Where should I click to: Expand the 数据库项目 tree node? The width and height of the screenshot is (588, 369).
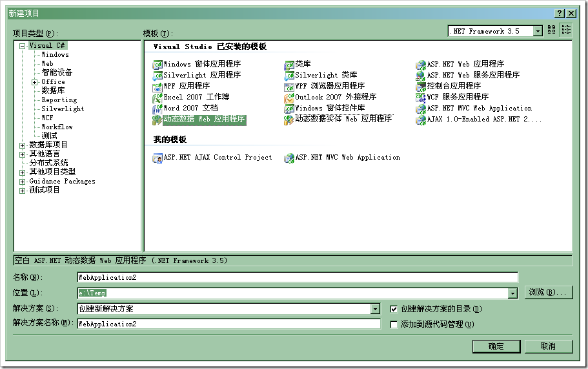pyautogui.click(x=23, y=145)
